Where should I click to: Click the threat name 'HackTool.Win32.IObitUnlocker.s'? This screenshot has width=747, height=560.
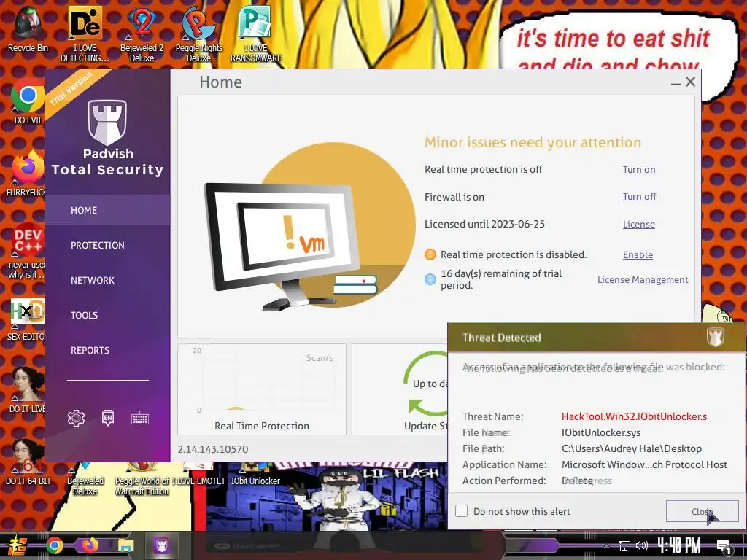click(634, 416)
